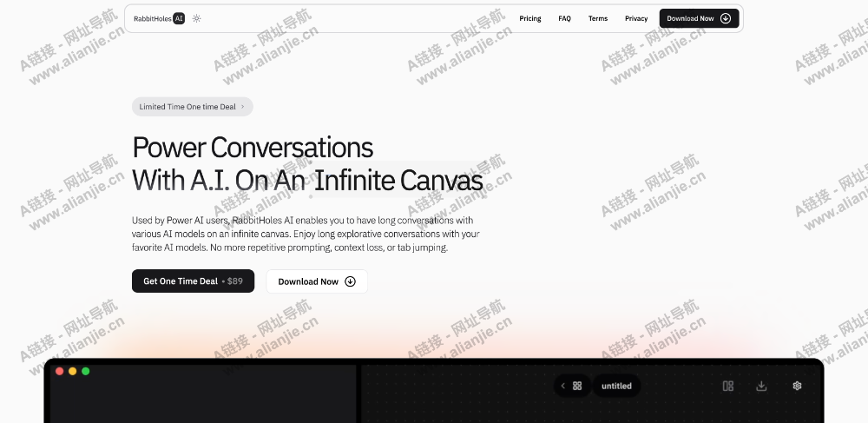Click the headline text Infinite Canvas
Screen dimensions: 868x423
point(398,180)
